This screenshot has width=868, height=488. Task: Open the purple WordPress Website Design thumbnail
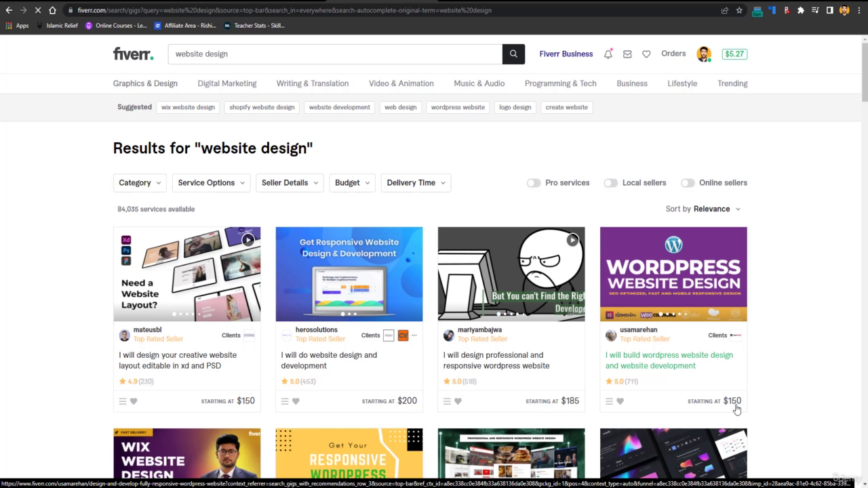tap(673, 274)
